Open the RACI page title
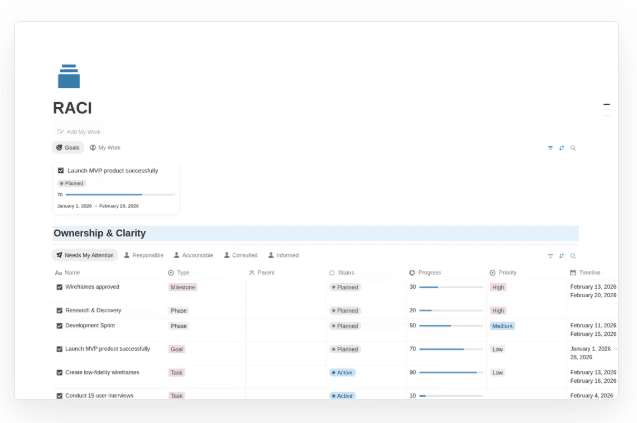The height and width of the screenshot is (423, 637). pyautogui.click(x=72, y=108)
